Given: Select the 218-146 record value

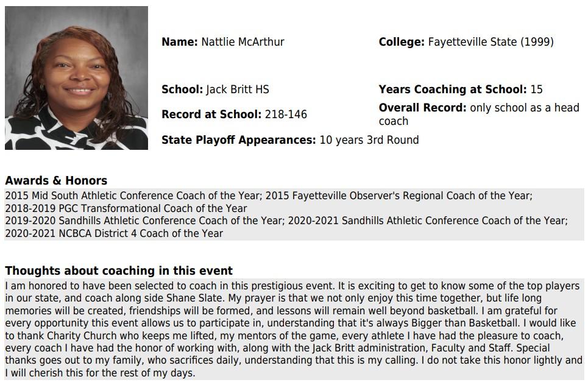Looking at the screenshot, I should [x=286, y=115].
